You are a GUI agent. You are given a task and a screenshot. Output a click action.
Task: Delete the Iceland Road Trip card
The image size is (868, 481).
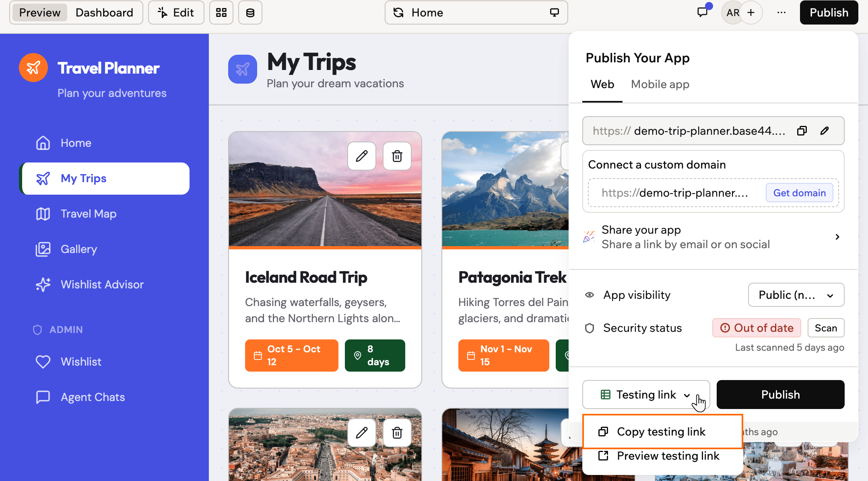(397, 156)
